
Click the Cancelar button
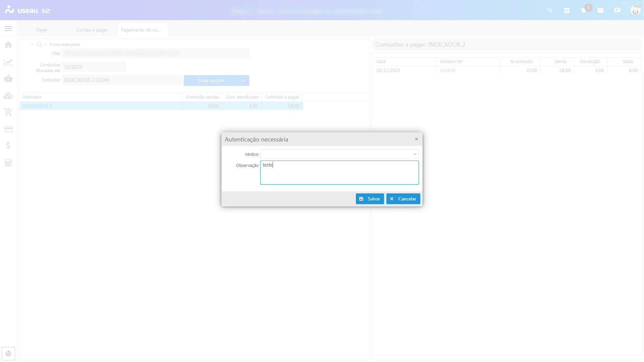click(403, 199)
